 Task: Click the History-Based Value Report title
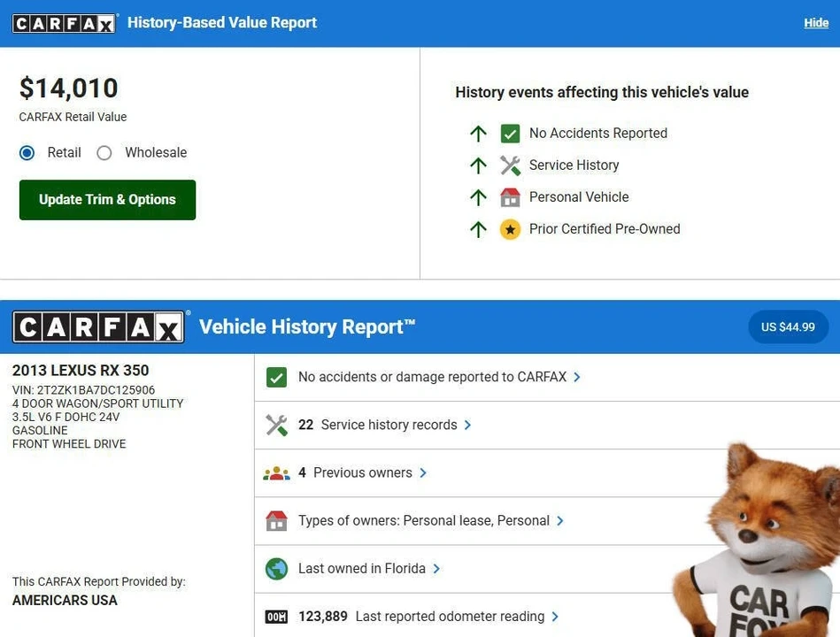pyautogui.click(x=222, y=23)
